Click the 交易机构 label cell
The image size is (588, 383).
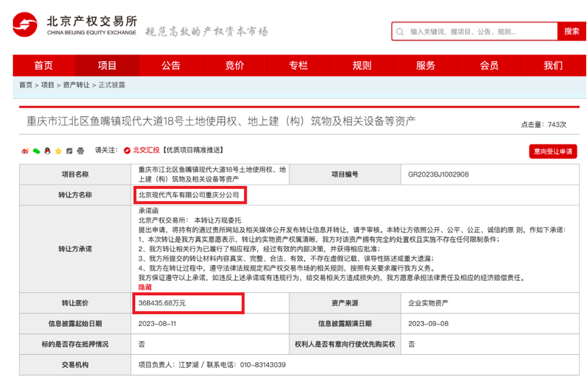[x=75, y=365]
